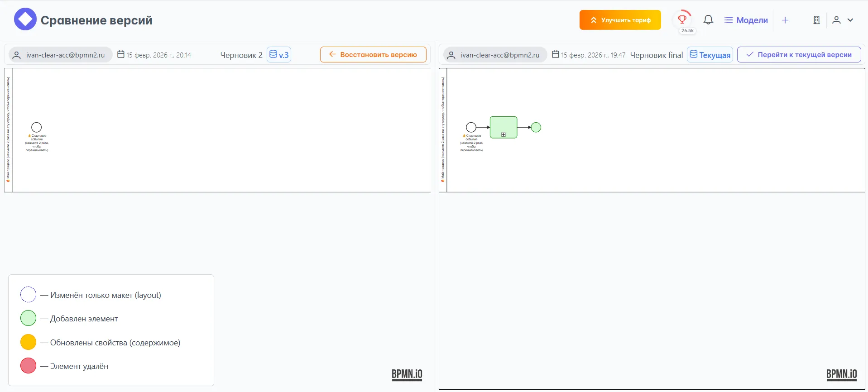Click the green end event circle
868x392 pixels.
[536, 127]
